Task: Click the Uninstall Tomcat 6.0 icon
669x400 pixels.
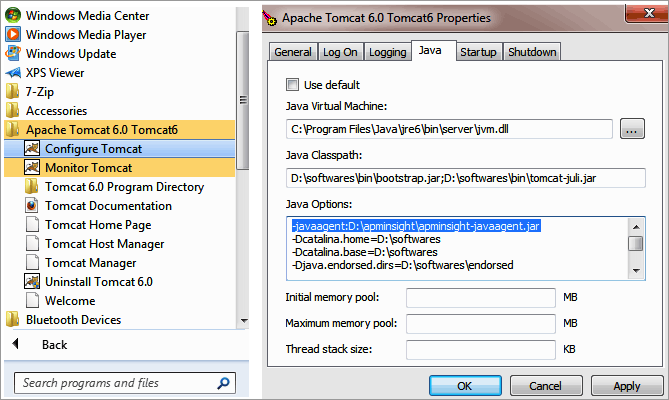Action: click(x=32, y=282)
